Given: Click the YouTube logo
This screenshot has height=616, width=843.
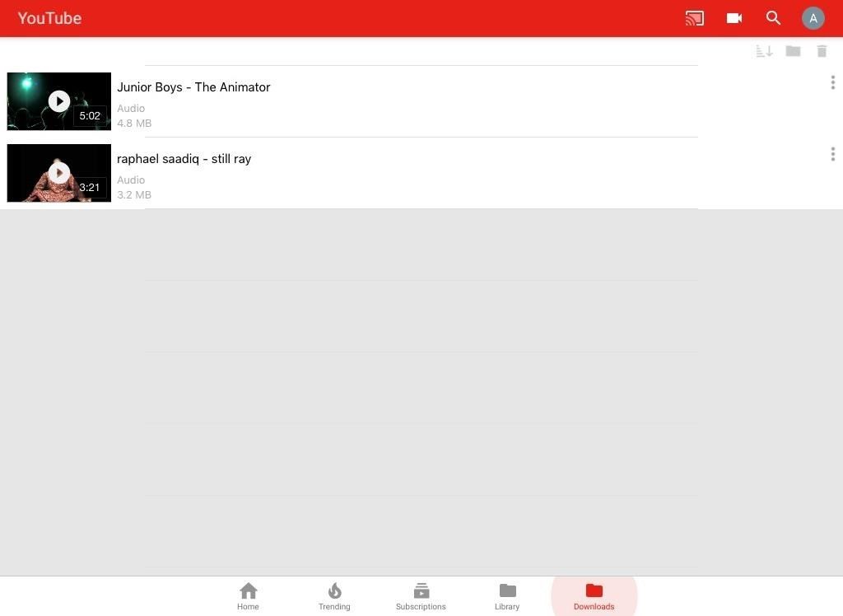Looking at the screenshot, I should pos(49,17).
